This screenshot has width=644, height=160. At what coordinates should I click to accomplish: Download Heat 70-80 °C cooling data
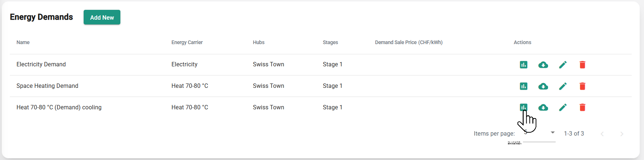(x=543, y=108)
